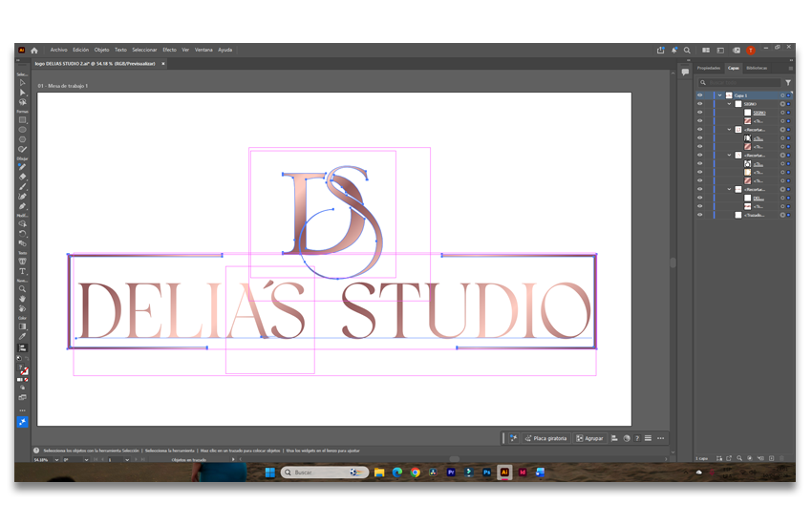Hide the Capa 1 layer via its eye
Viewport: 812px width, 525px height.
click(x=699, y=95)
